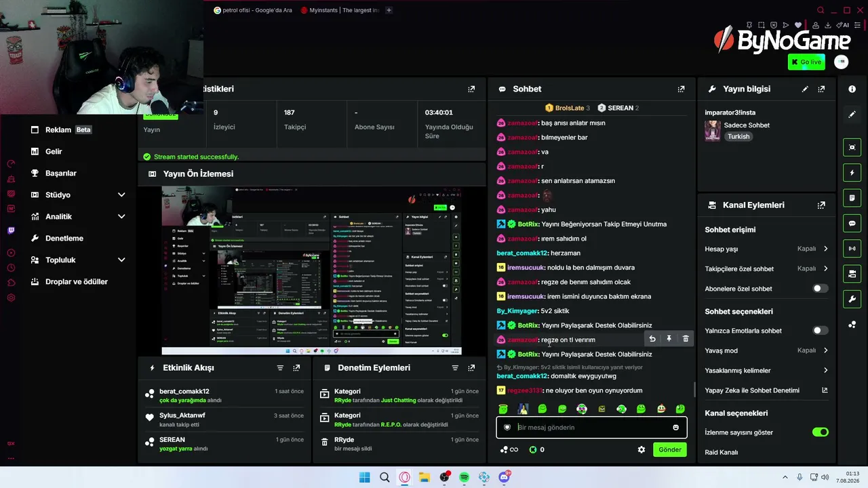Image resolution: width=868 pixels, height=488 pixels.
Task: Click the chat bubble icon in the right sidebar
Action: (852, 223)
